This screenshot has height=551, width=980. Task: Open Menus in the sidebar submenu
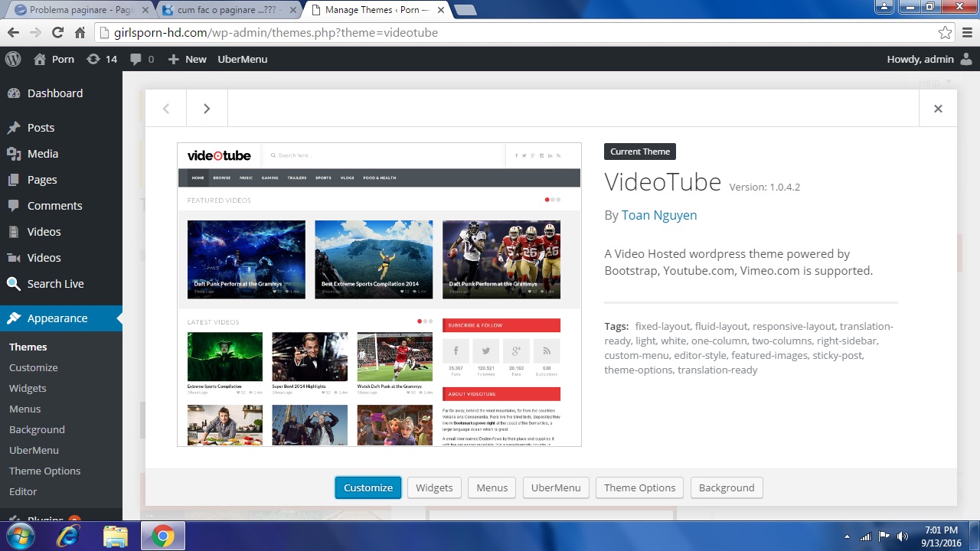coord(25,409)
